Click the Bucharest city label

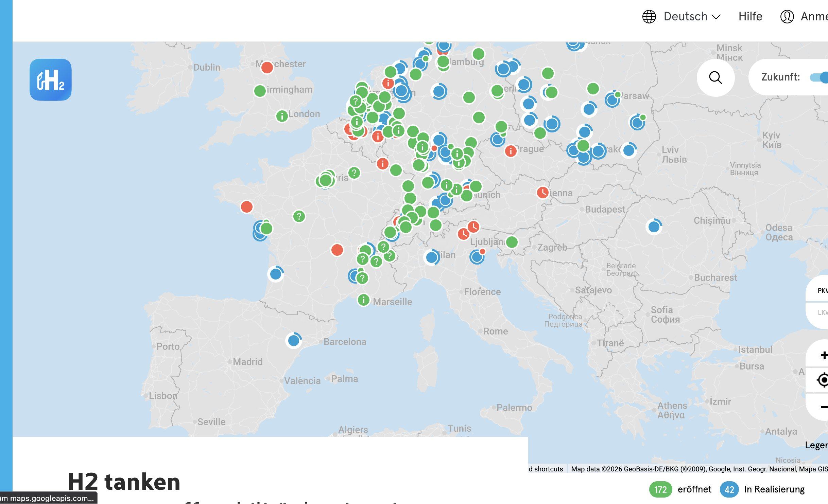(715, 277)
